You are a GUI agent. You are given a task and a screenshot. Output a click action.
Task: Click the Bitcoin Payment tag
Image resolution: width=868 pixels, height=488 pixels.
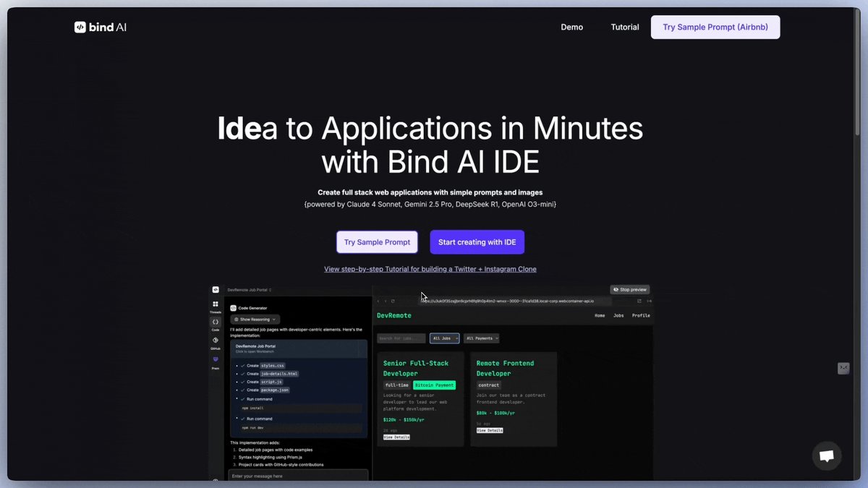pos(434,385)
